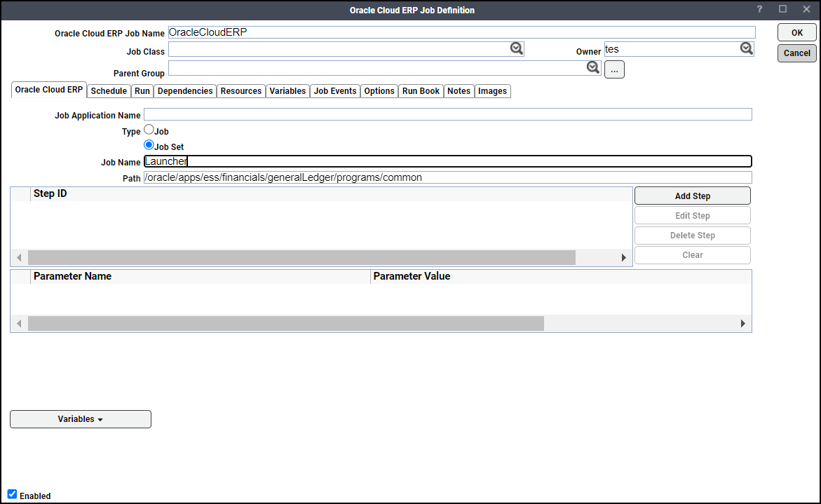Screen dimensions: 821x504
Task: Open the Run Book tab
Action: [421, 91]
